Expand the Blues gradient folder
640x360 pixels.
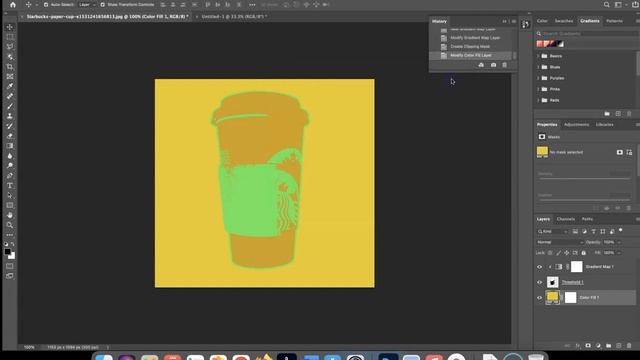pos(538,67)
